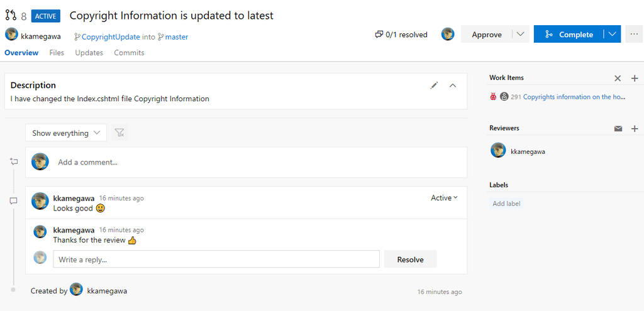Viewport: 644px width, 311px height.
Task: Click kkamegawa avatar in Reviewers panel
Action: pyautogui.click(x=498, y=150)
